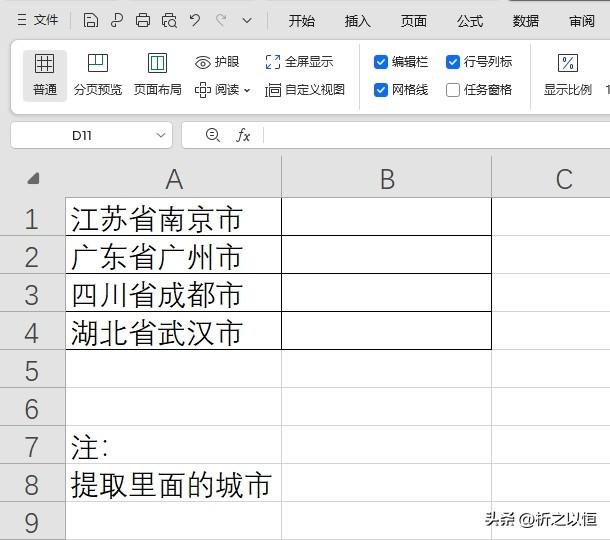The height and width of the screenshot is (540, 610).
Task: Click the Print icon
Action: [143, 20]
